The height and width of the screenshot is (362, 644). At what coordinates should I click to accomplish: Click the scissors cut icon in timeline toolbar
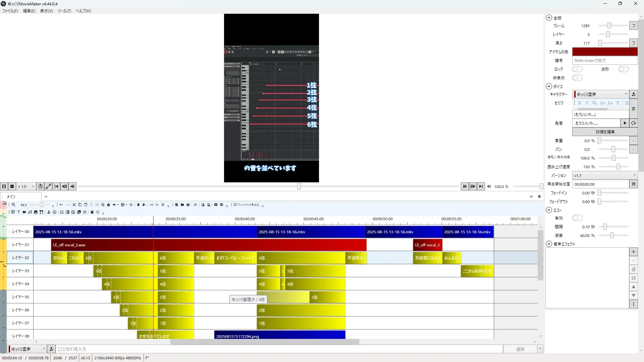pyautogui.click(x=74, y=205)
